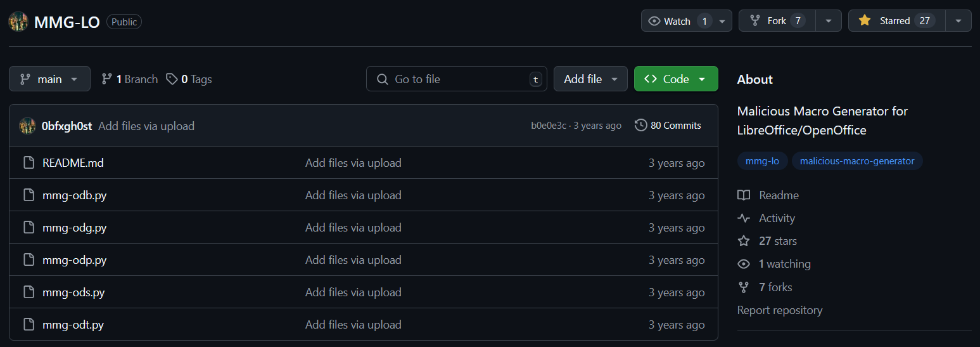Expand the dropdown arrow next to Fork
Image resolution: width=980 pixels, height=347 pixels.
tap(829, 21)
